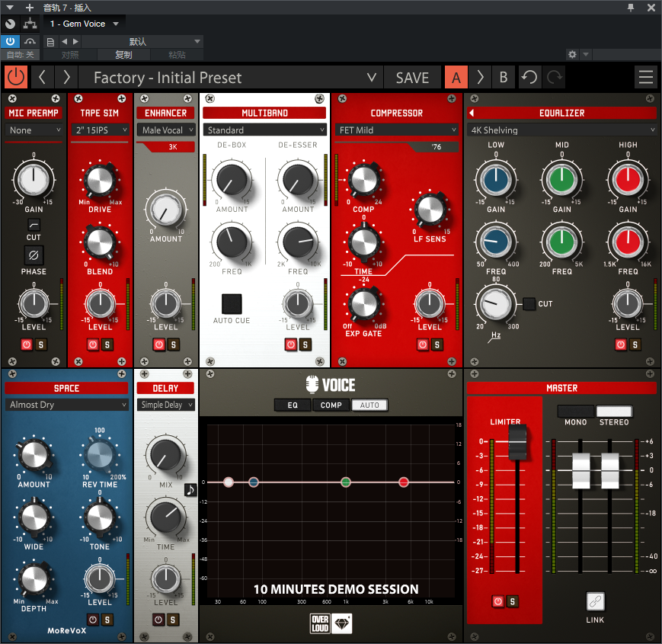Click the Delay tempo sync note icon
Image resolution: width=662 pixels, height=644 pixels.
click(191, 490)
